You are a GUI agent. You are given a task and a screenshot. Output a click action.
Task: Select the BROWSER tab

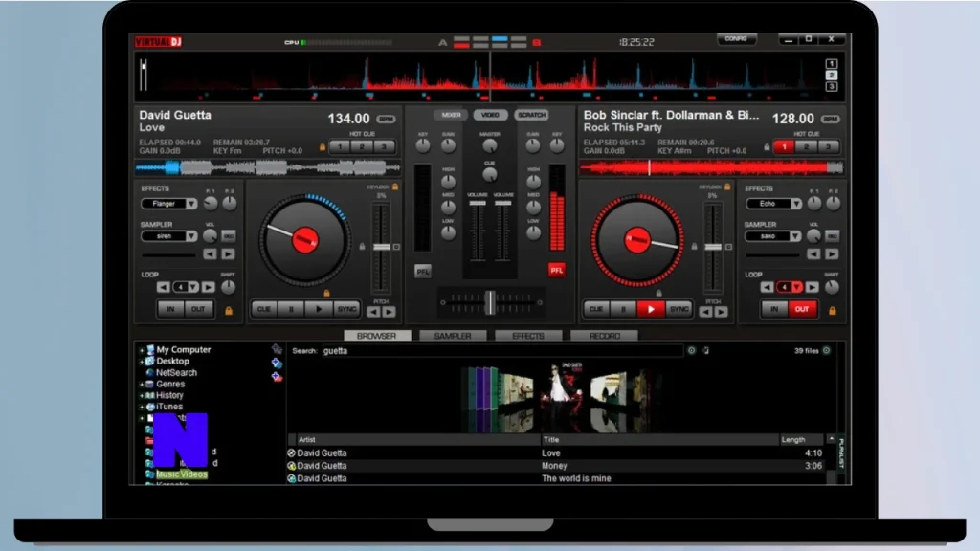pyautogui.click(x=377, y=336)
